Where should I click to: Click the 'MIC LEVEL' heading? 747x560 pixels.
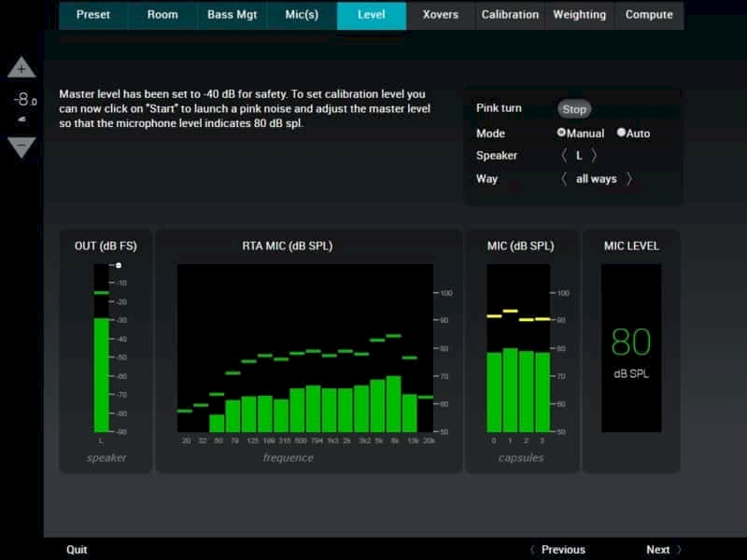[631, 246]
